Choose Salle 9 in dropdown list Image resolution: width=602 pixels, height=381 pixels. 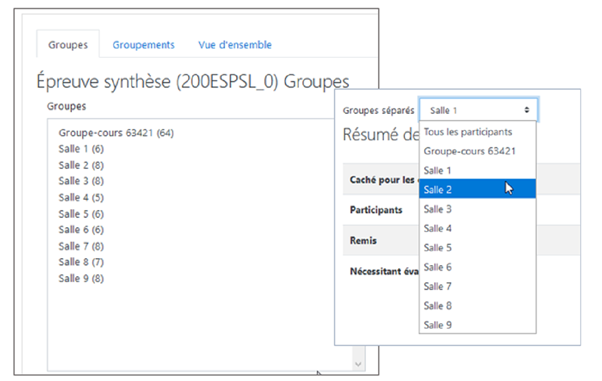477,325
